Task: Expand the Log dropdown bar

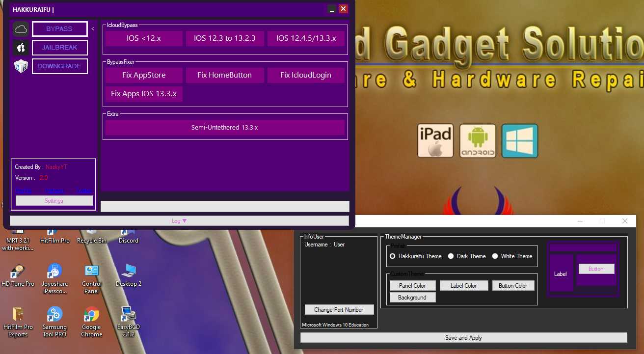Action: (179, 221)
